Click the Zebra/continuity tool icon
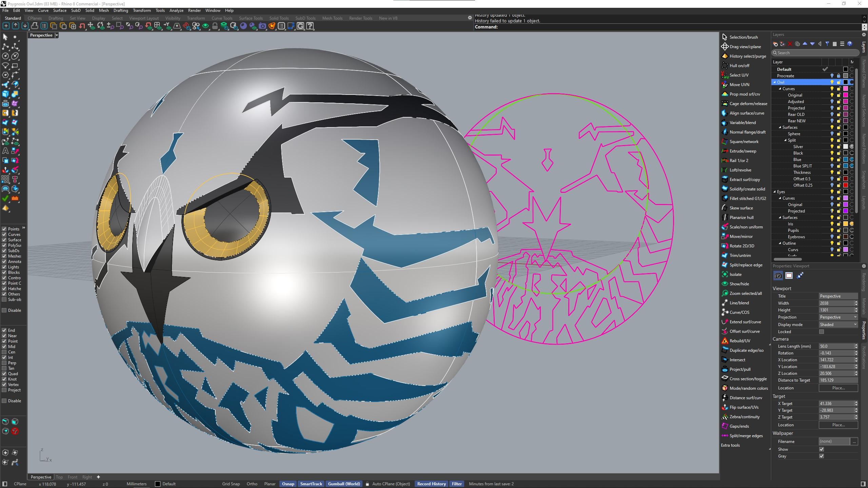 [x=725, y=417]
